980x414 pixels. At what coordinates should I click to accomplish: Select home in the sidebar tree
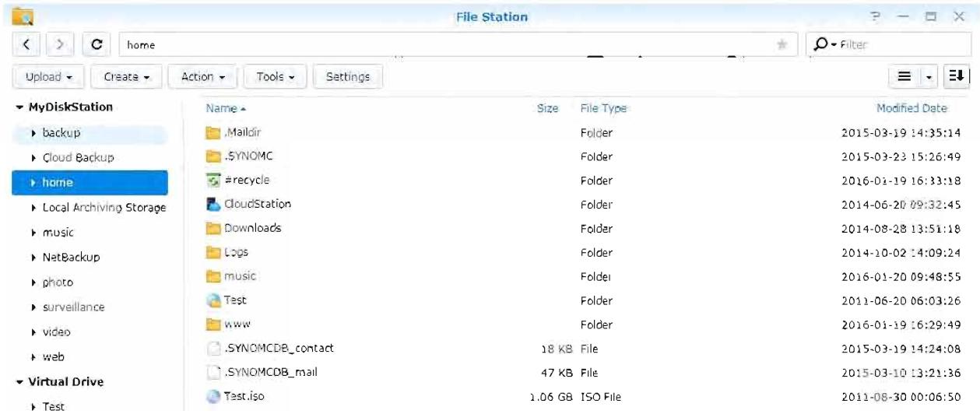click(90, 183)
